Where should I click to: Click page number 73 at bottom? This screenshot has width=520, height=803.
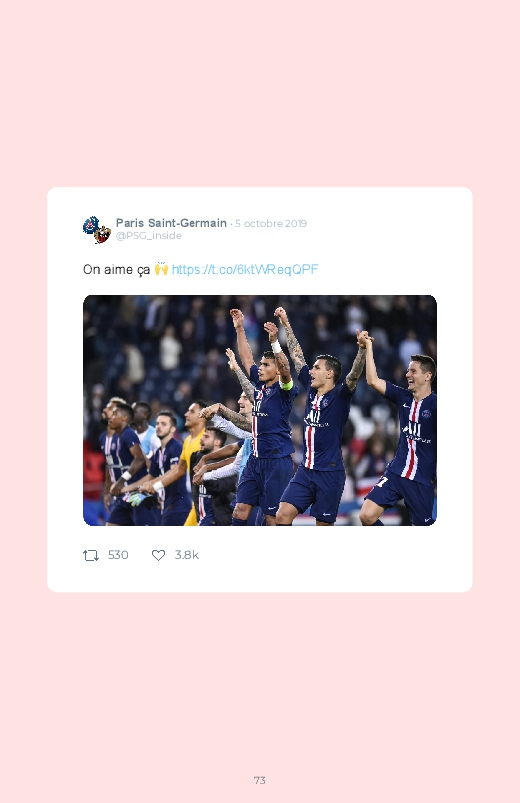[260, 780]
